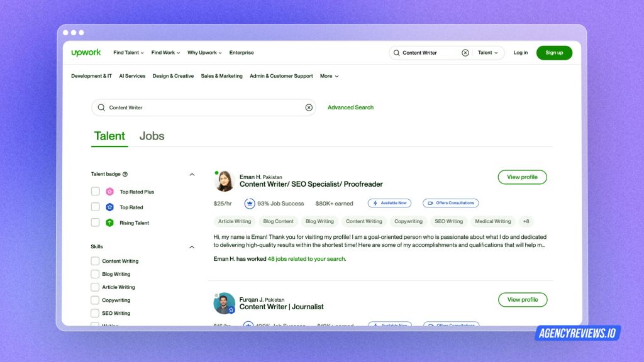Open the Enterprise menu item
644x362 pixels.
(241, 53)
